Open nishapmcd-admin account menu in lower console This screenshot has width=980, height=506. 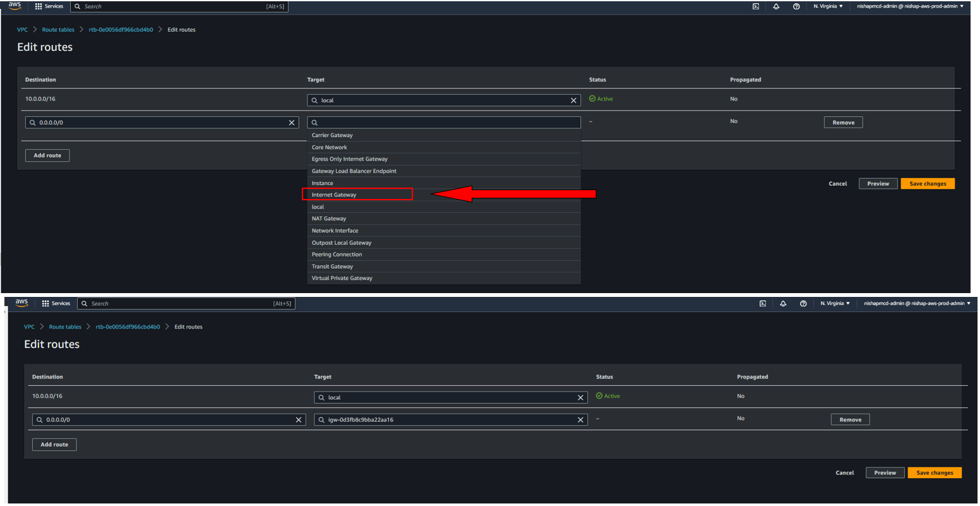(x=917, y=304)
